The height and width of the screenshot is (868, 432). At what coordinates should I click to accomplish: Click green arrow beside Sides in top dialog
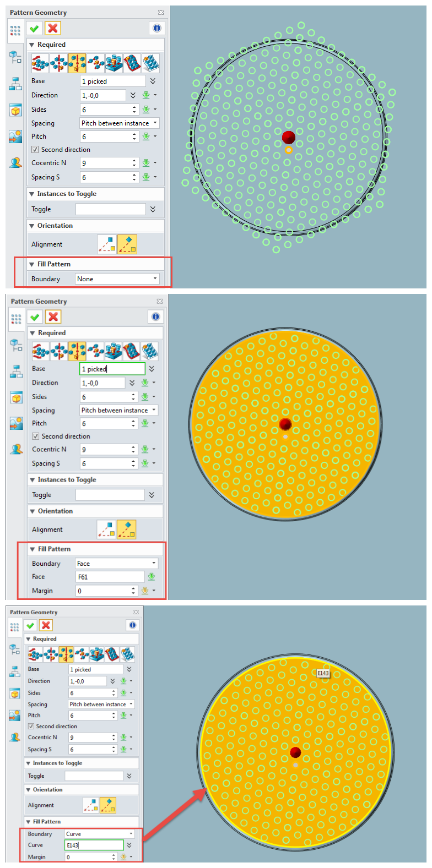point(146,110)
